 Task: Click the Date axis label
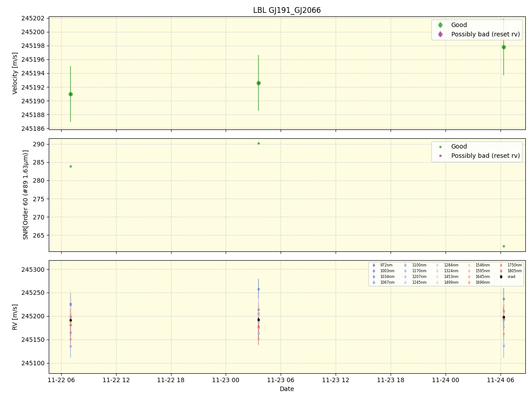(287, 389)
